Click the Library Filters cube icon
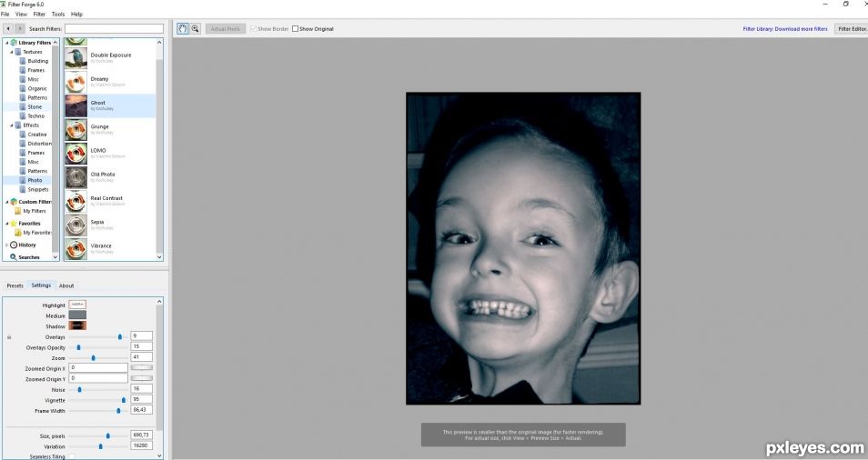Viewport: 868px width, 460px height. click(x=14, y=43)
